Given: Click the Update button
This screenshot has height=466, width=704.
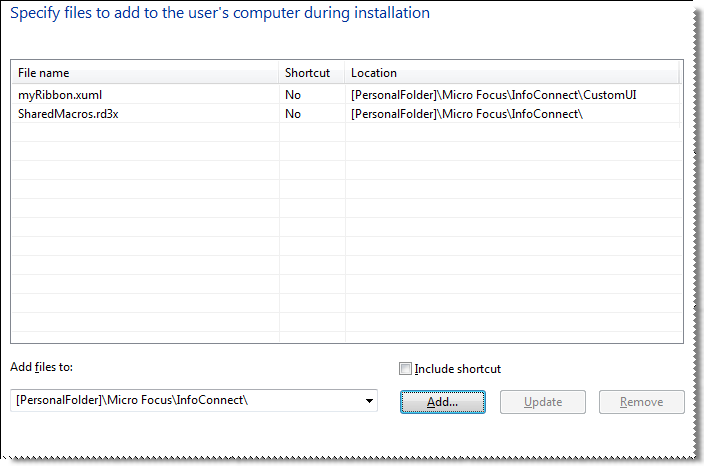Looking at the screenshot, I should coord(543,402).
